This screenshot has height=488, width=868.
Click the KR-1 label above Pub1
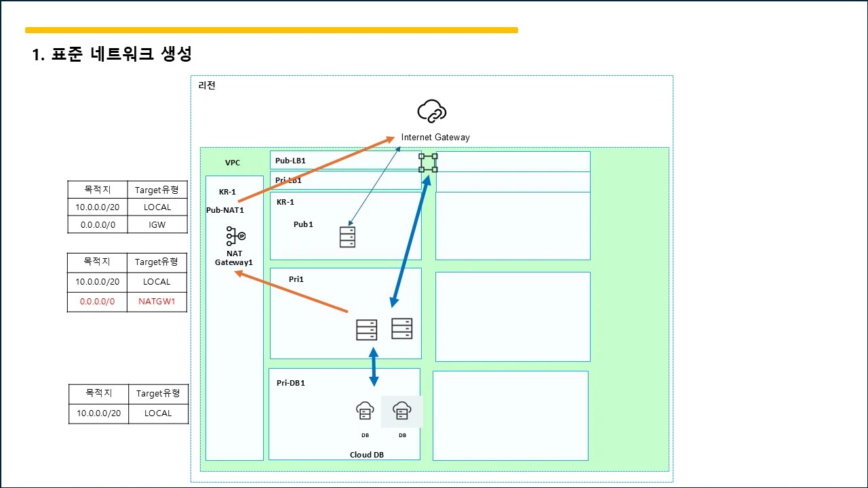coord(285,202)
